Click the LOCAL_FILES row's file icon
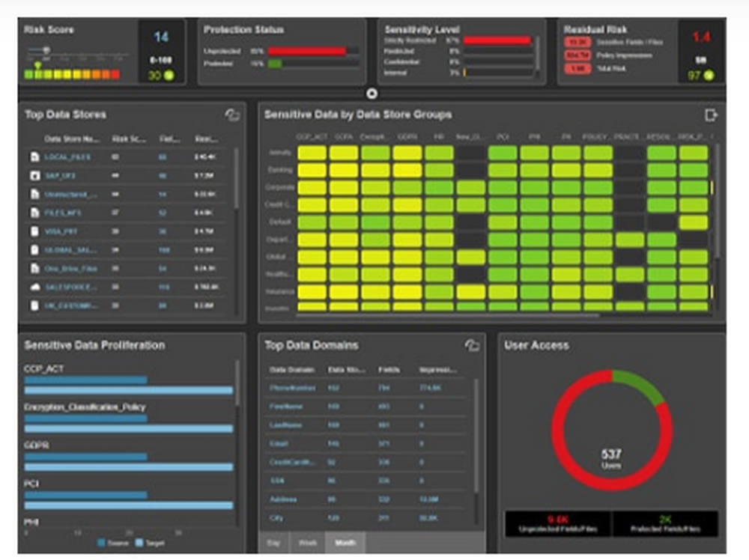The width and height of the screenshot is (749, 560). point(35,157)
